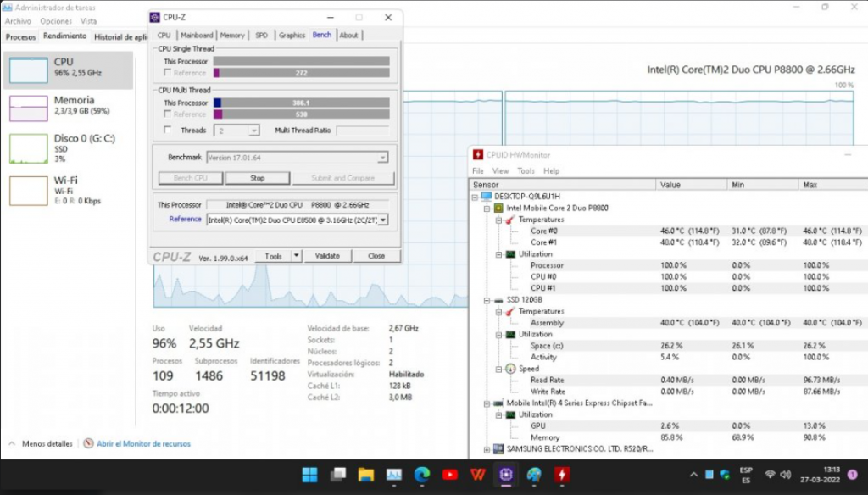
Task: Open the Tools dropdown arrow in CPU-Z
Action: pos(297,256)
